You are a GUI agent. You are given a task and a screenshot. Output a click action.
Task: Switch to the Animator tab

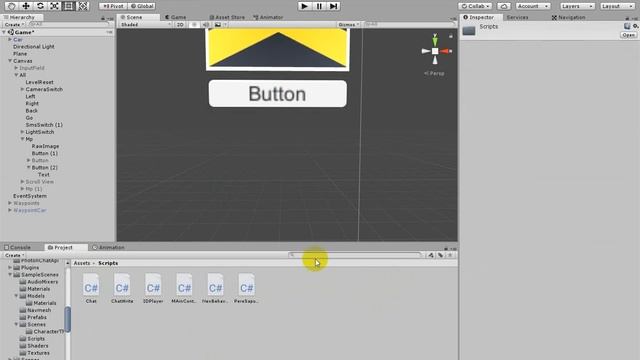[x=268, y=17]
